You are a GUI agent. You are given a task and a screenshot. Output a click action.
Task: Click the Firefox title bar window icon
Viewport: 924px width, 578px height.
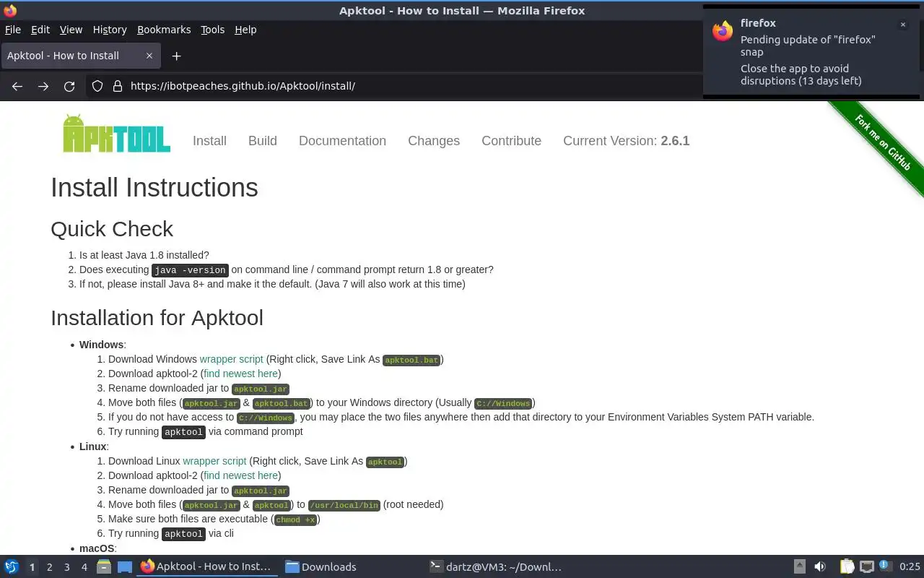(x=10, y=10)
